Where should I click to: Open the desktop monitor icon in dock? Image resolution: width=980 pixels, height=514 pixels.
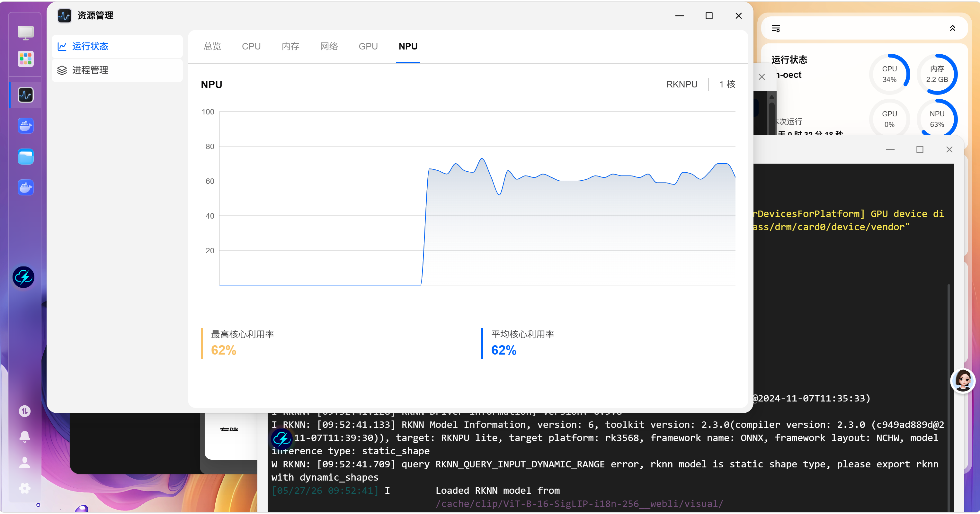(25, 33)
